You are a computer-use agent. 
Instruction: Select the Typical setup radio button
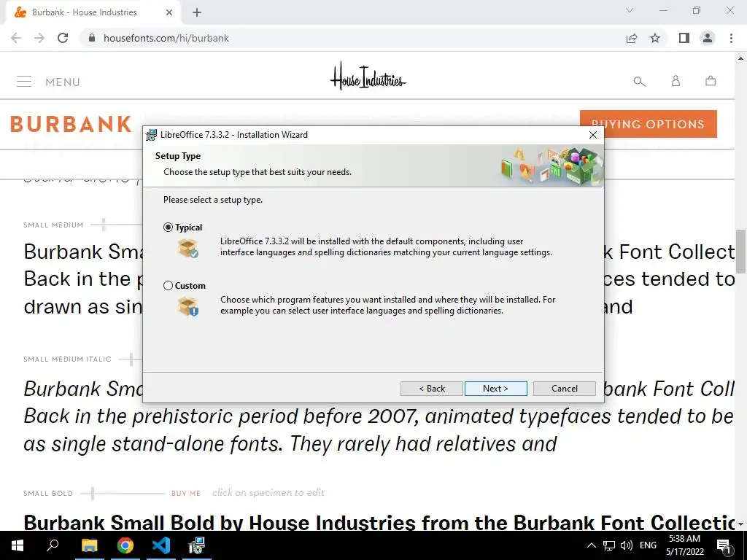[x=168, y=227]
